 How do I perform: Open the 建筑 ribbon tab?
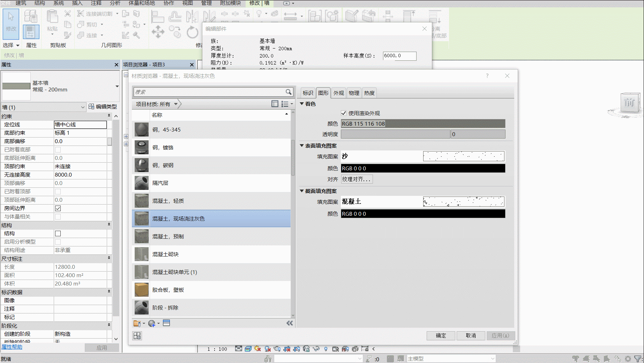(x=21, y=3)
